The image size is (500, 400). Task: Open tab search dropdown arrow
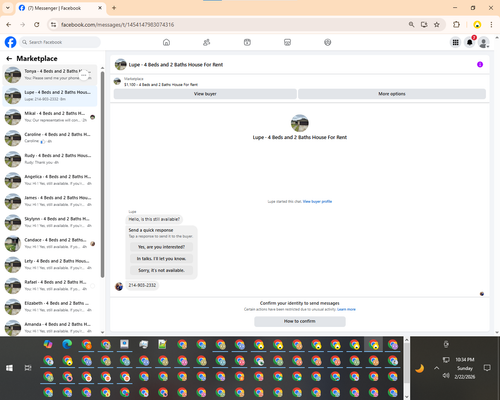point(8,8)
